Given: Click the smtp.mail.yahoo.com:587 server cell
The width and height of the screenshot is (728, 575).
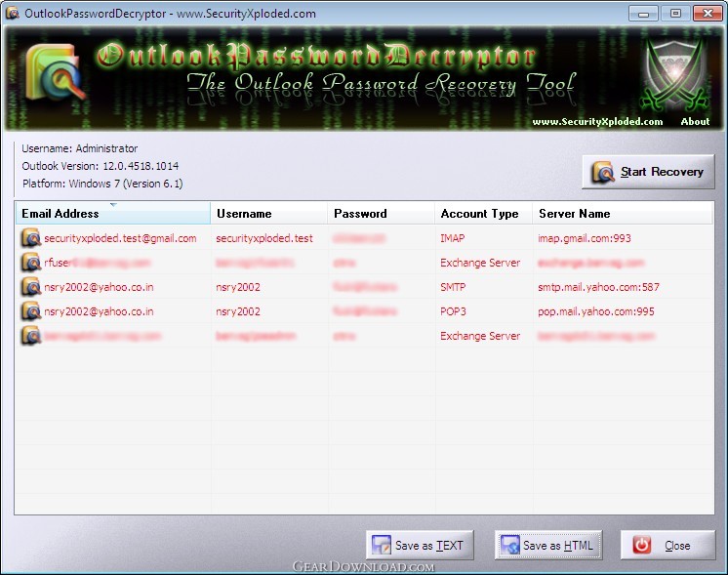Looking at the screenshot, I should point(598,287).
